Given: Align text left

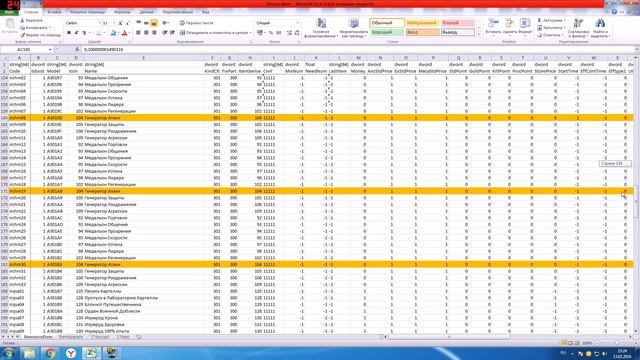Looking at the screenshot, I should [x=138, y=33].
